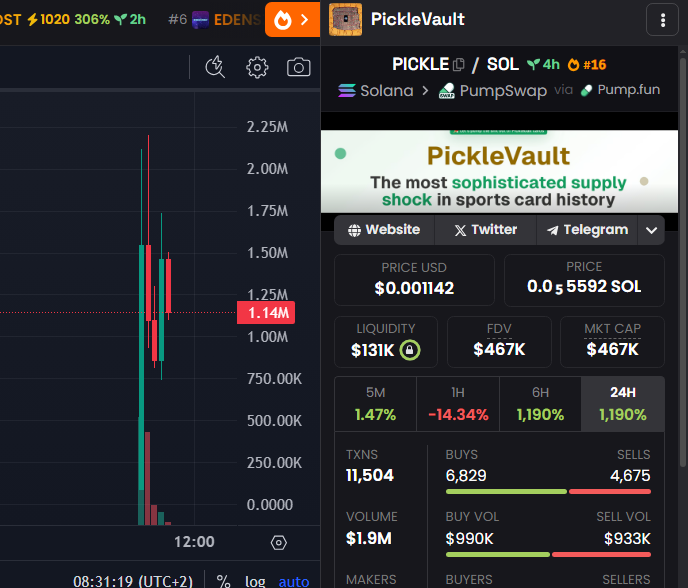Click the 2.00M price axis label
Screen dimensions: 688x588
click(x=267, y=169)
